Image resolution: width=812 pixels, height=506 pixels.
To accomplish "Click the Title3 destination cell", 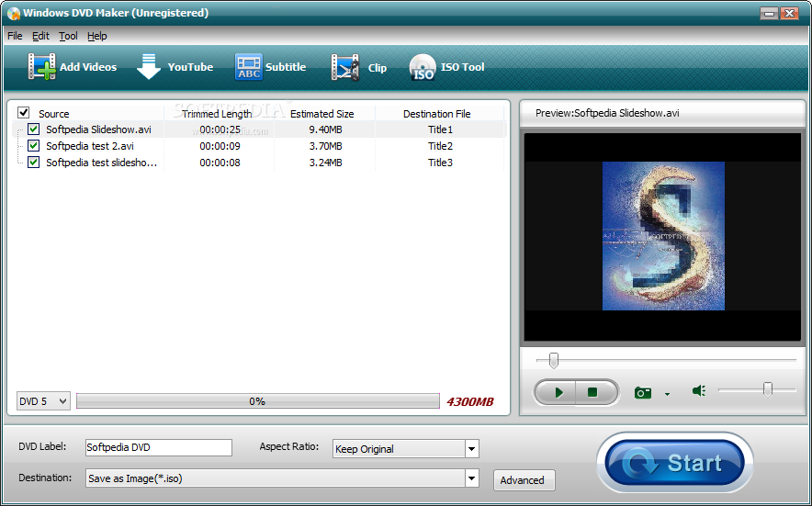I will [x=440, y=163].
